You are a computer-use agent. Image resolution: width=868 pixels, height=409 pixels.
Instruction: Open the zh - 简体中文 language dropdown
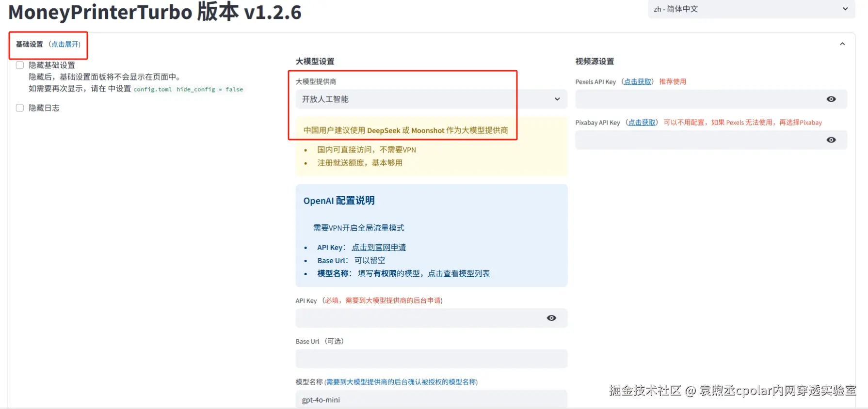click(751, 9)
